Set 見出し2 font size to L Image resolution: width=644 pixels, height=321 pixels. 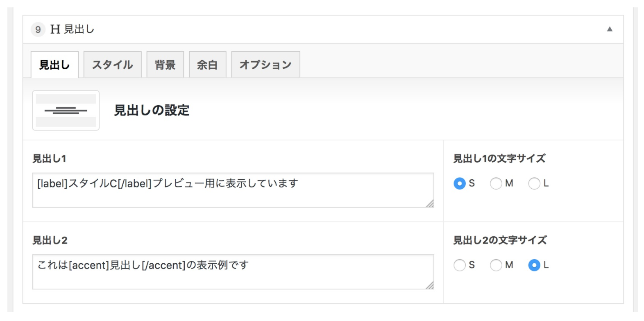coord(534,265)
